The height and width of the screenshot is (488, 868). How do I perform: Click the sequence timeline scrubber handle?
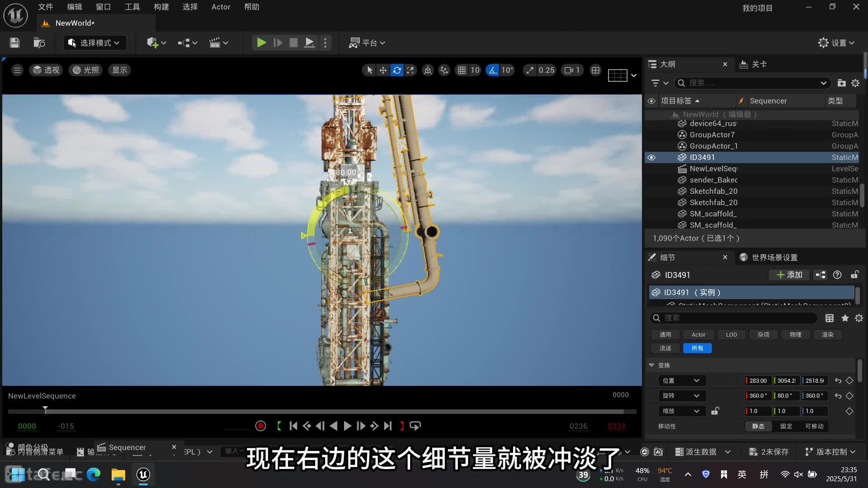point(45,409)
